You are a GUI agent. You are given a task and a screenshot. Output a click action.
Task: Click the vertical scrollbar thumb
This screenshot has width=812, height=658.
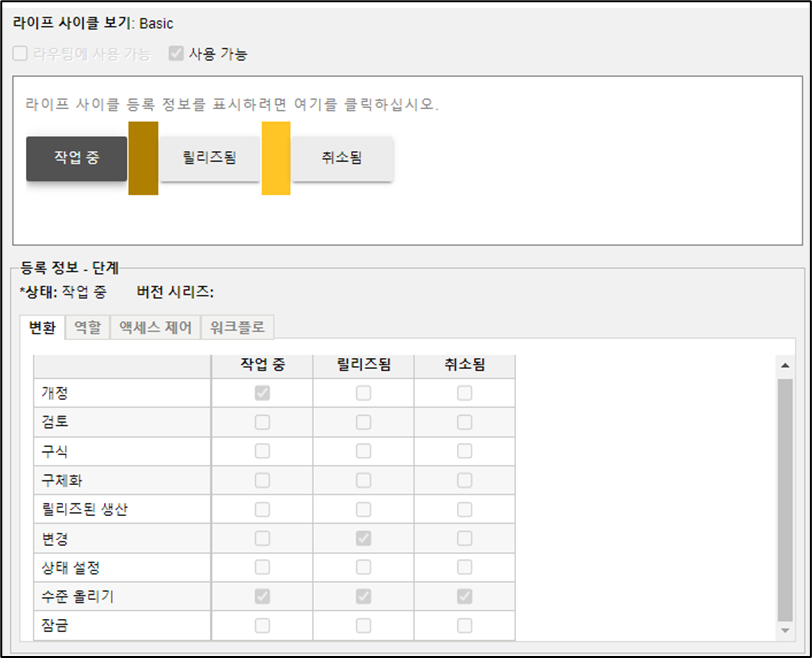pyautogui.click(x=785, y=500)
